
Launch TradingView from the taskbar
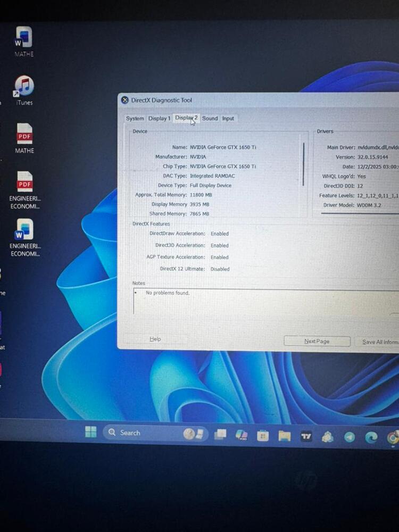pyautogui.click(x=306, y=436)
